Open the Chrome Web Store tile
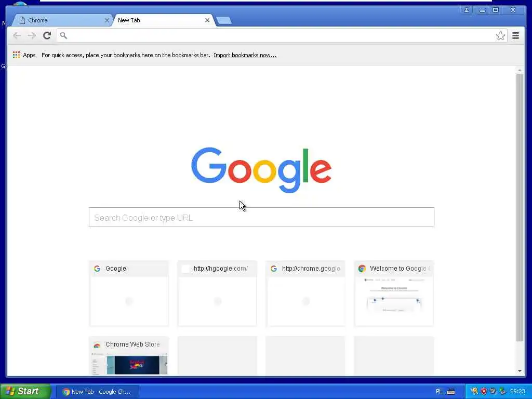The width and height of the screenshot is (532, 399). pyautogui.click(x=129, y=355)
